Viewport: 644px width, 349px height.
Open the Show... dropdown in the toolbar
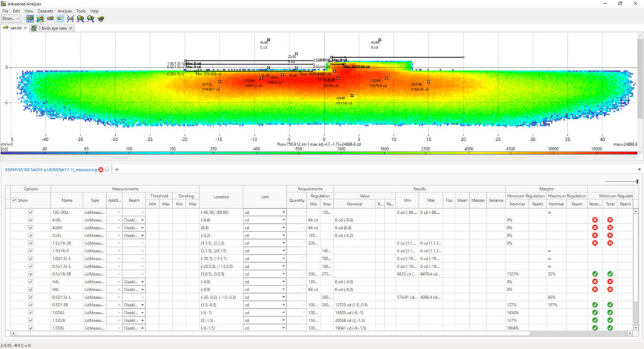click(11, 18)
